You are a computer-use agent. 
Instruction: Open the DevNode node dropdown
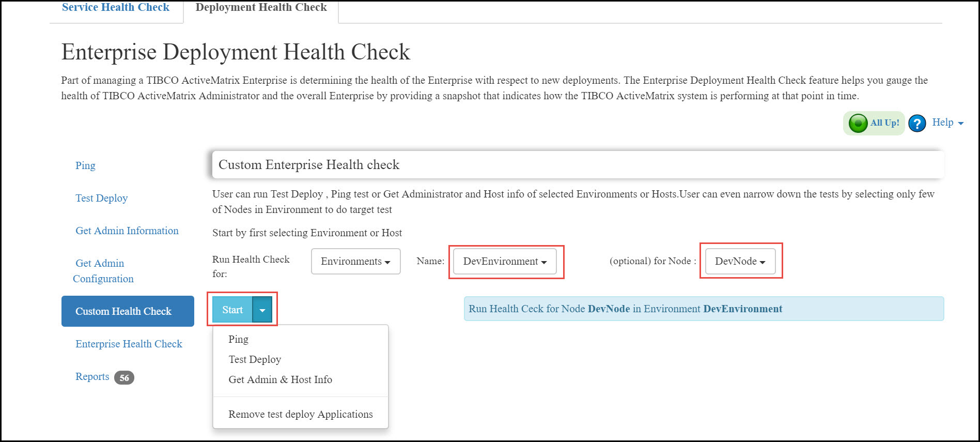740,261
